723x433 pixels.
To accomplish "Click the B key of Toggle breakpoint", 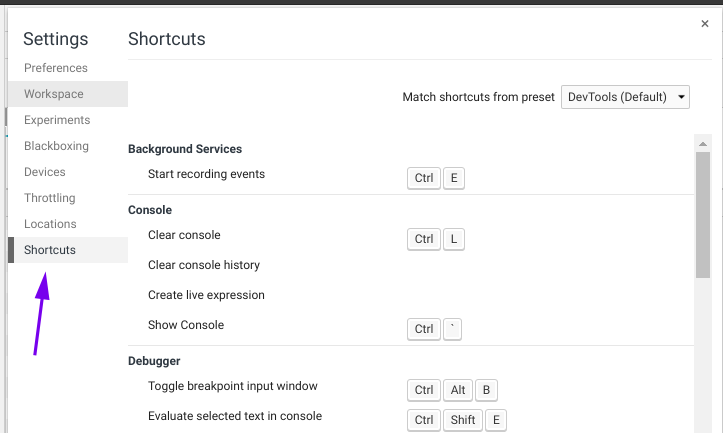I will (486, 390).
